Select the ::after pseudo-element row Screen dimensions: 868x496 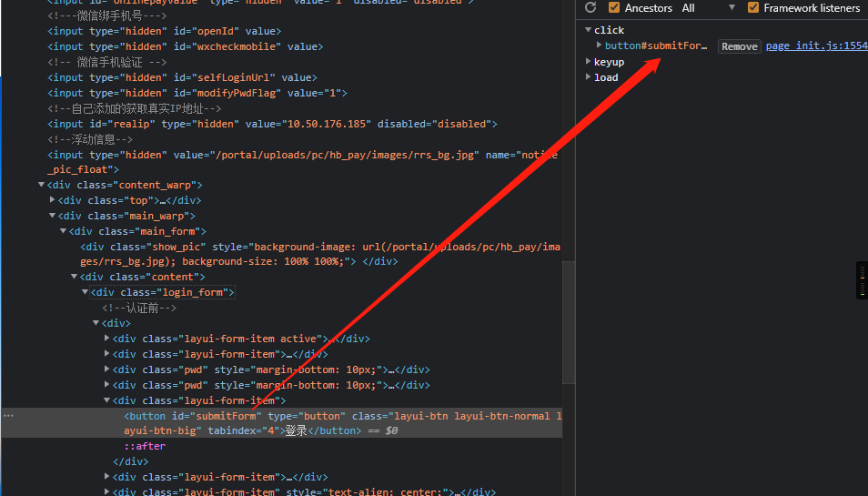pos(145,446)
